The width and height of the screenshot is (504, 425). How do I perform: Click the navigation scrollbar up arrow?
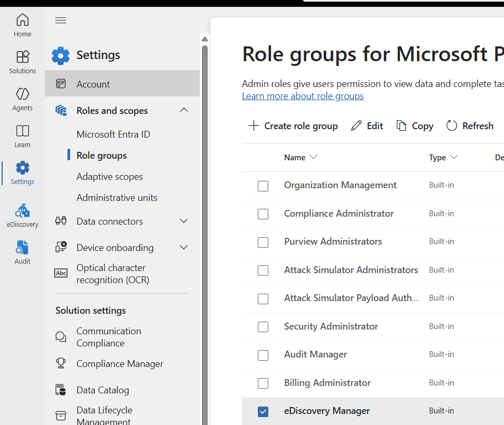[205, 39]
